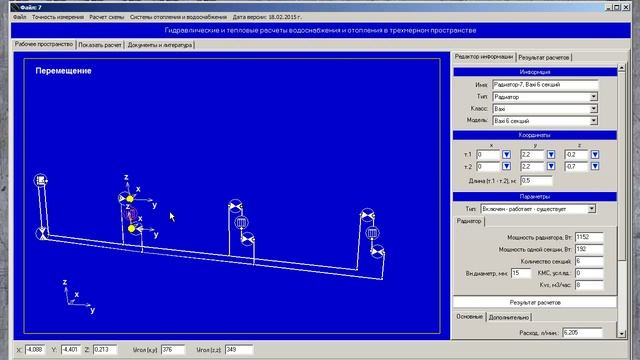Click the right panel scrollbar thumb
This screenshot has width=640, height=360.
tap(621, 166)
